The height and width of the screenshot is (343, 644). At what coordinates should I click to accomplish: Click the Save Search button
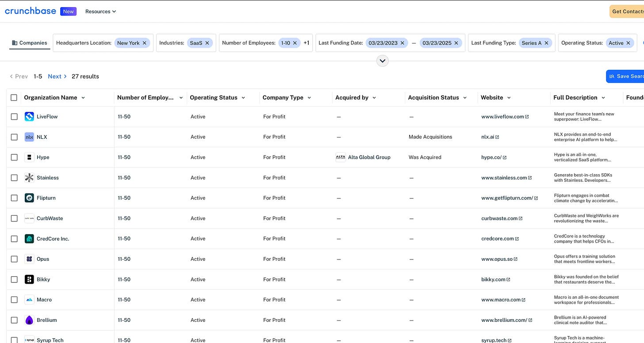[625, 76]
